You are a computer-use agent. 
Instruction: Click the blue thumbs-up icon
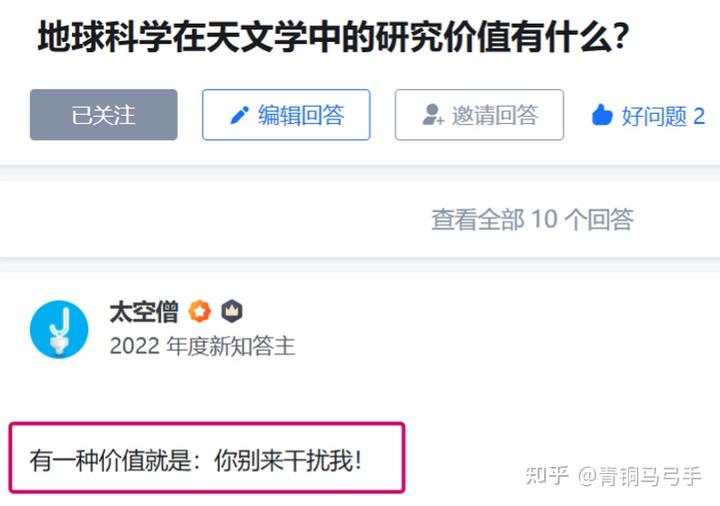pos(602,115)
